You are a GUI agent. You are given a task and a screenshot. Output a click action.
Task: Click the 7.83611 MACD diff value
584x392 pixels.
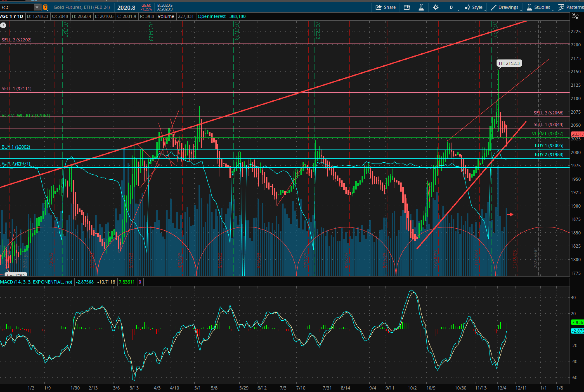pyautogui.click(x=127, y=282)
